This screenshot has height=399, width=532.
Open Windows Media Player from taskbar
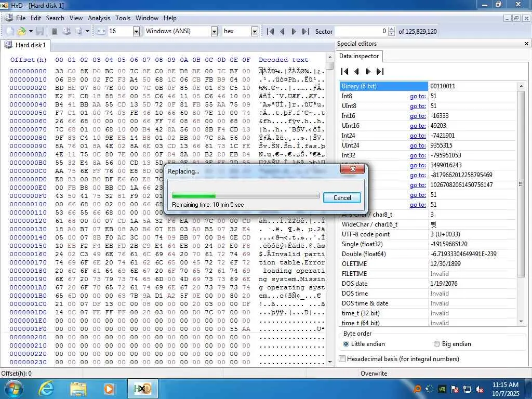[110, 389]
